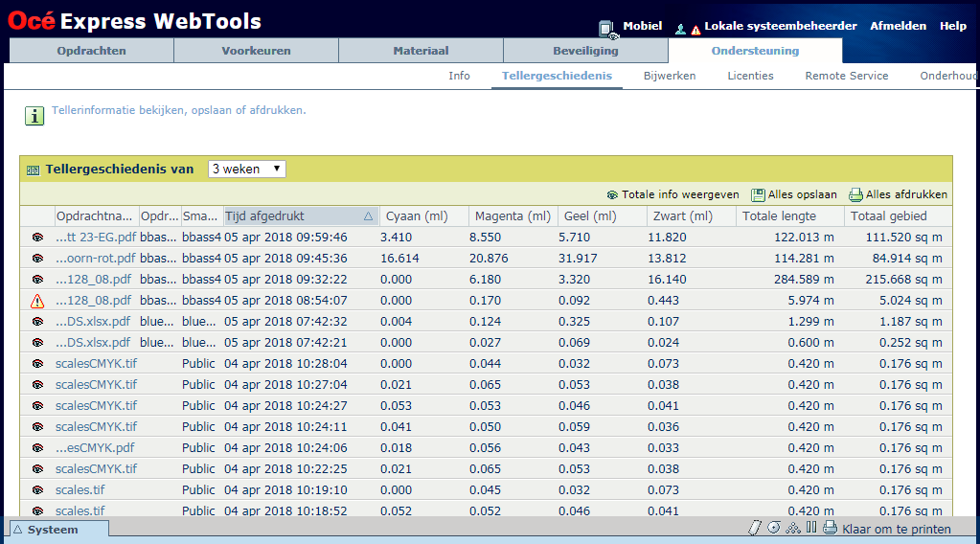
Task: Click the Afmelden link
Action: pos(899,26)
